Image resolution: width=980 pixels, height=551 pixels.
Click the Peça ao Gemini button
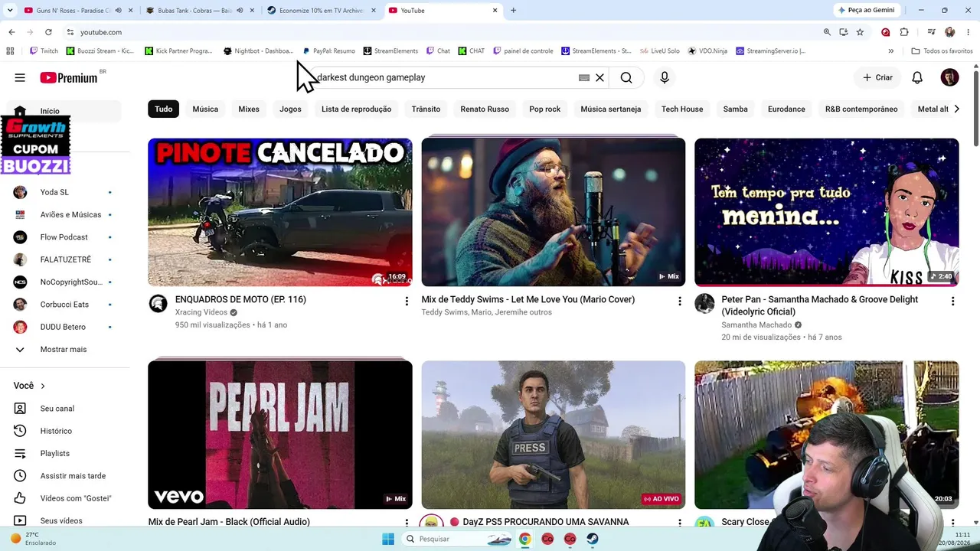coord(867,10)
